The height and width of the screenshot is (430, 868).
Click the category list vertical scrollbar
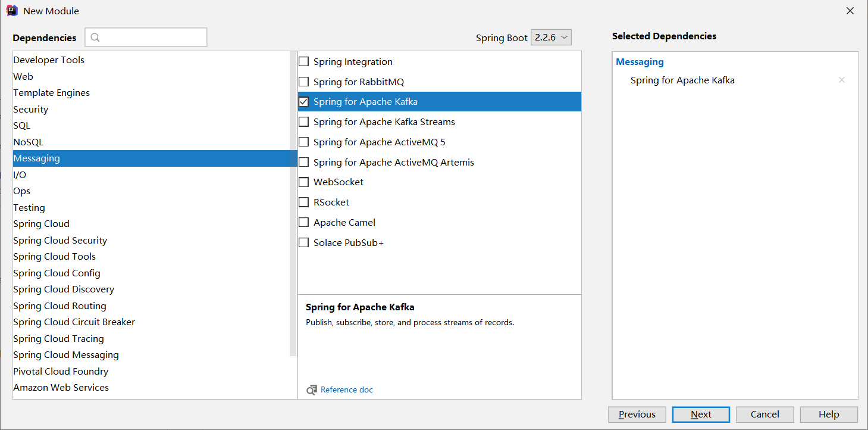click(x=293, y=204)
